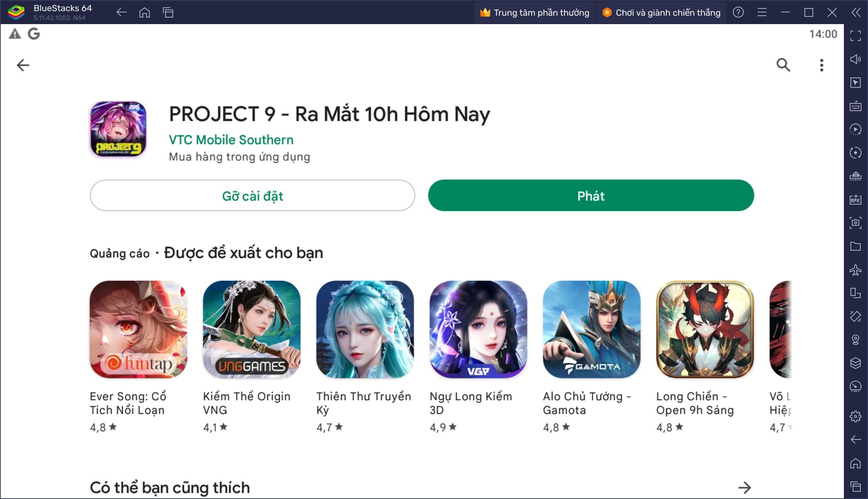Open the BlueStacks hamburger menu
The height and width of the screenshot is (499, 868).
click(762, 12)
